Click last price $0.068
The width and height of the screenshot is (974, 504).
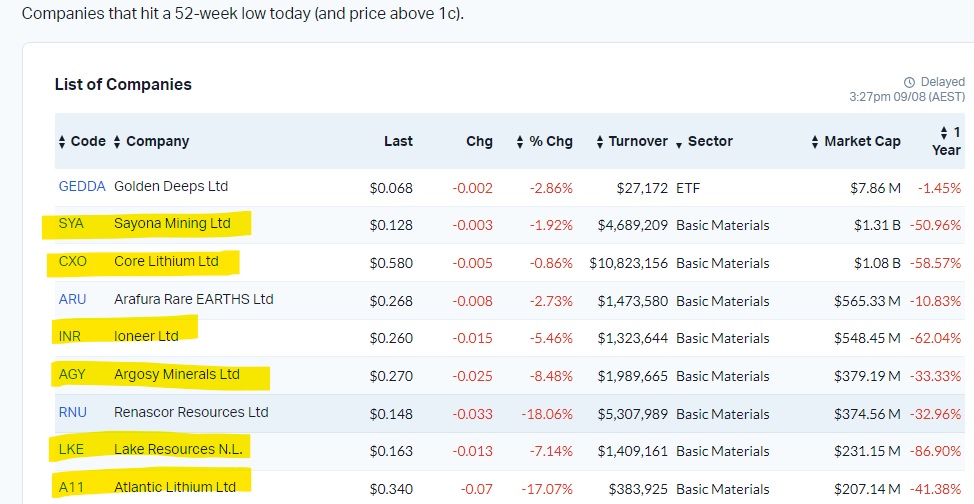point(391,188)
